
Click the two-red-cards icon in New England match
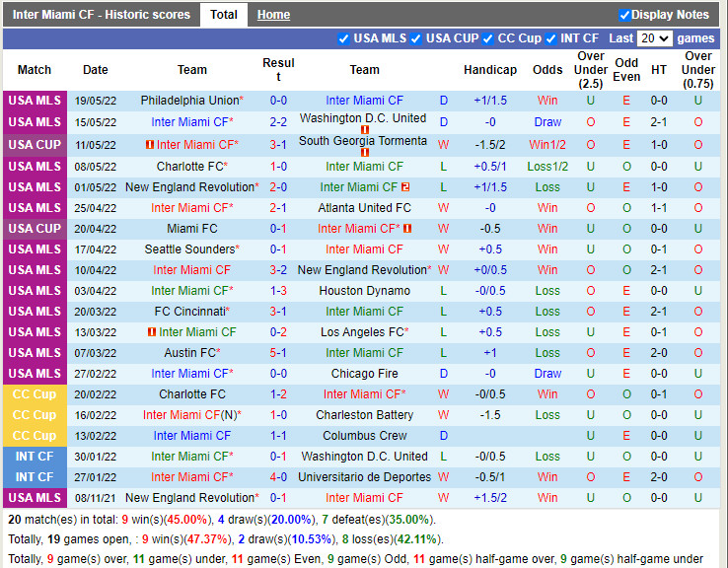405,187
